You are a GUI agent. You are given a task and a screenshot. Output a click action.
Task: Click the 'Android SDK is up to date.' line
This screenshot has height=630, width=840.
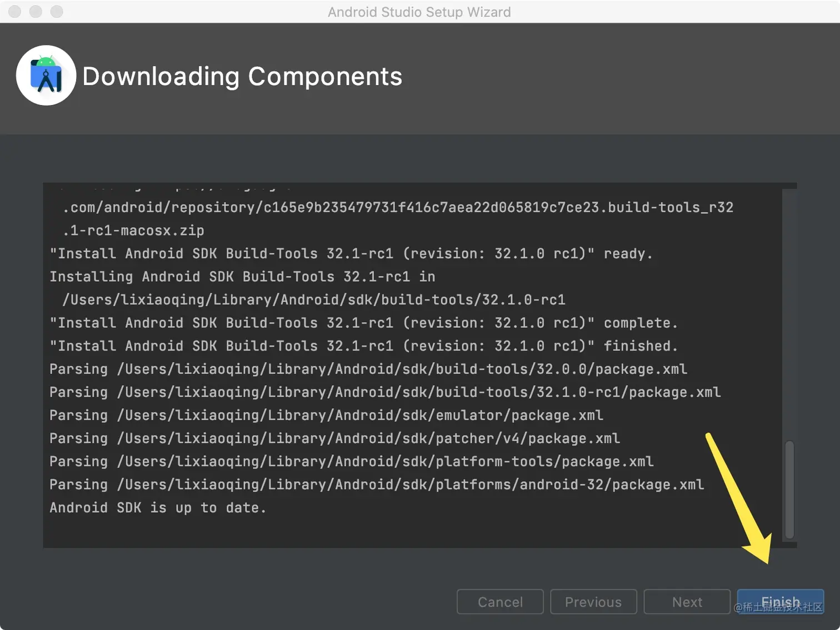158,508
